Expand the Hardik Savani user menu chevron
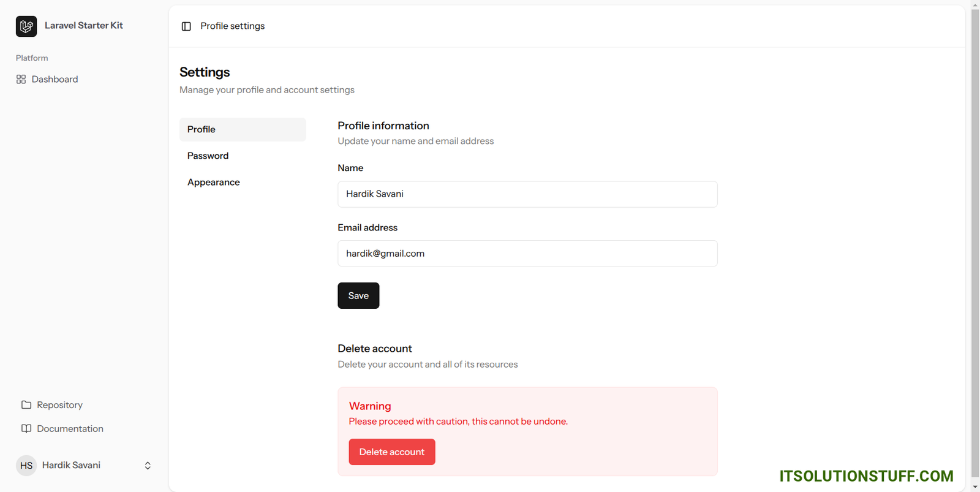This screenshot has height=492, width=980. point(148,466)
